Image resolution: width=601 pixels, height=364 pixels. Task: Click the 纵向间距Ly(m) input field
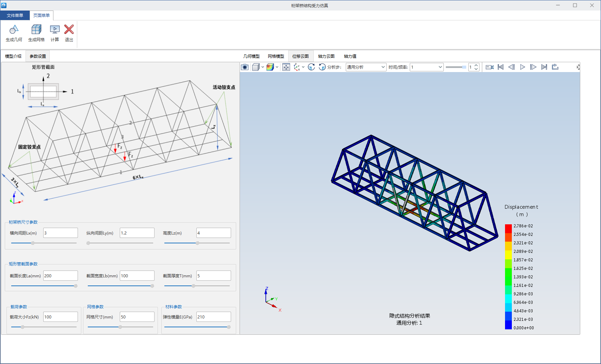point(137,233)
